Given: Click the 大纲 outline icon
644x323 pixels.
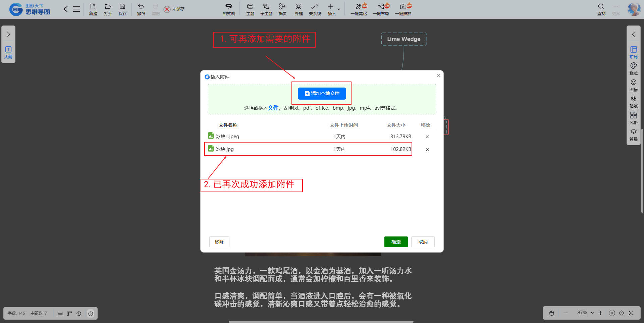Looking at the screenshot, I should (x=8, y=52).
